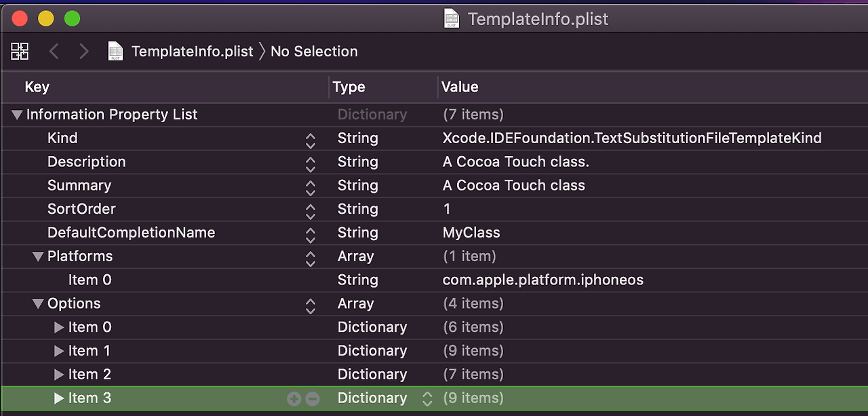868x416 pixels.
Task: Select the Kind key
Action: [x=62, y=138]
